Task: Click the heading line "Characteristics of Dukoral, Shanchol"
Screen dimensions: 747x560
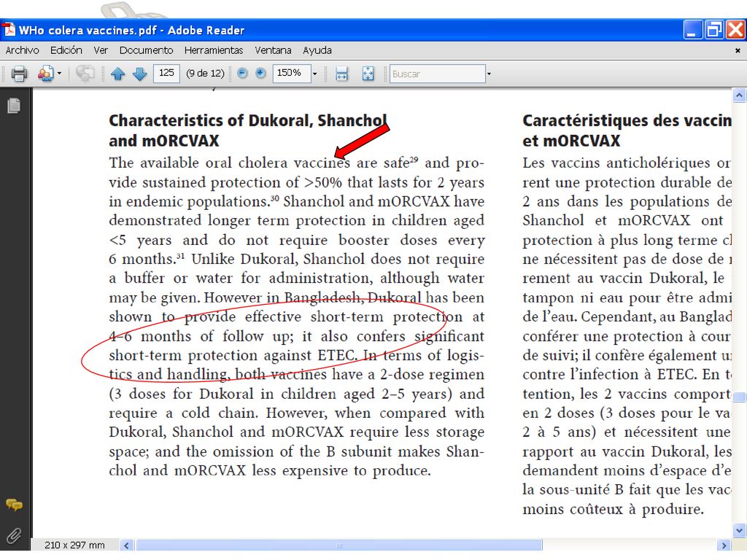Action: coord(248,120)
